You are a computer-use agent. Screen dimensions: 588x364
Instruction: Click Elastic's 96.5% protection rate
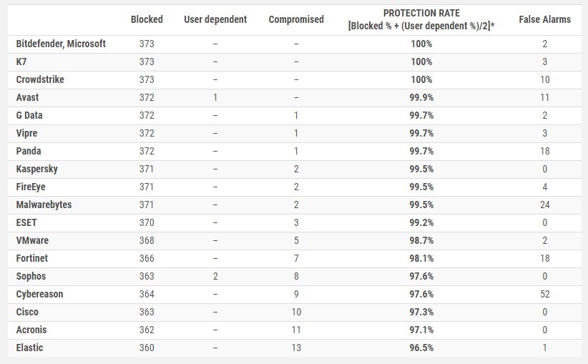[x=421, y=348]
